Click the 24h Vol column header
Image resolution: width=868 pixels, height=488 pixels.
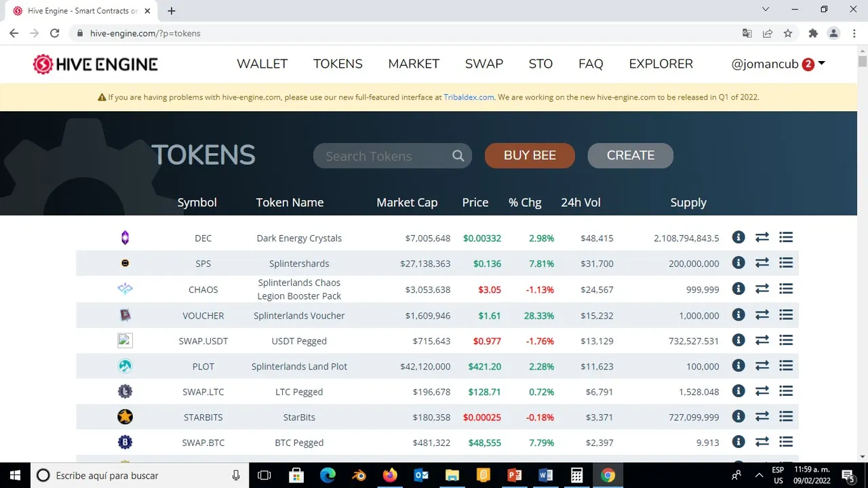tap(580, 202)
